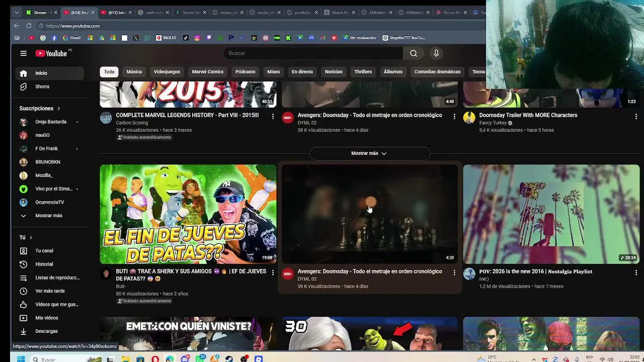Expand the Tú section chevron

coord(31,238)
